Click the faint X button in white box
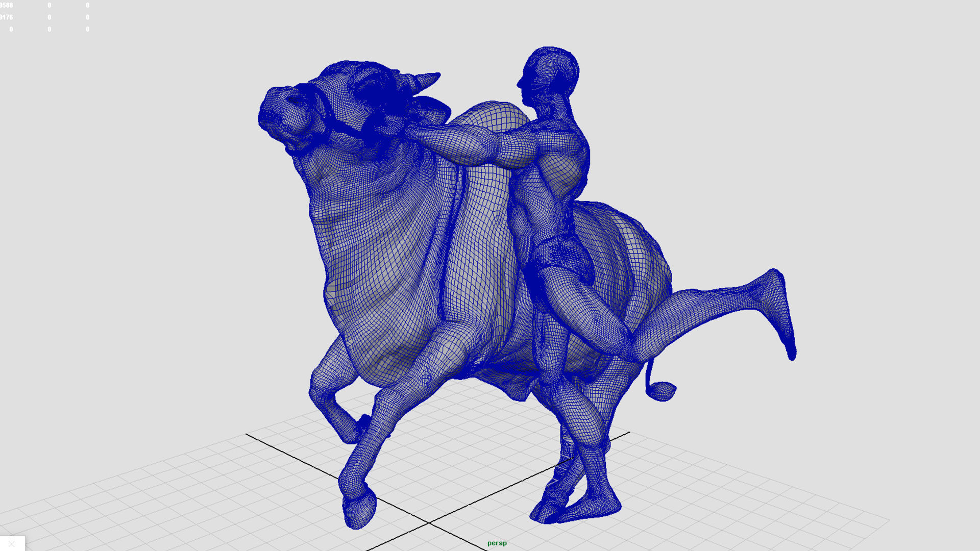This screenshot has height=551, width=980. tap(12, 544)
